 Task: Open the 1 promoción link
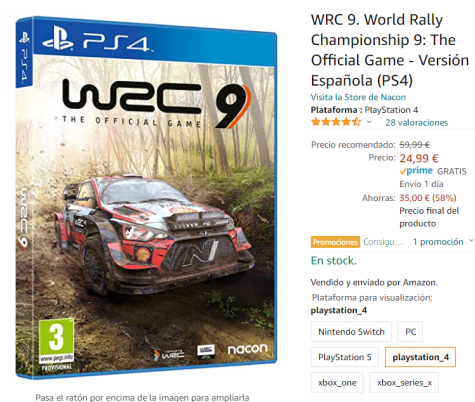(438, 242)
